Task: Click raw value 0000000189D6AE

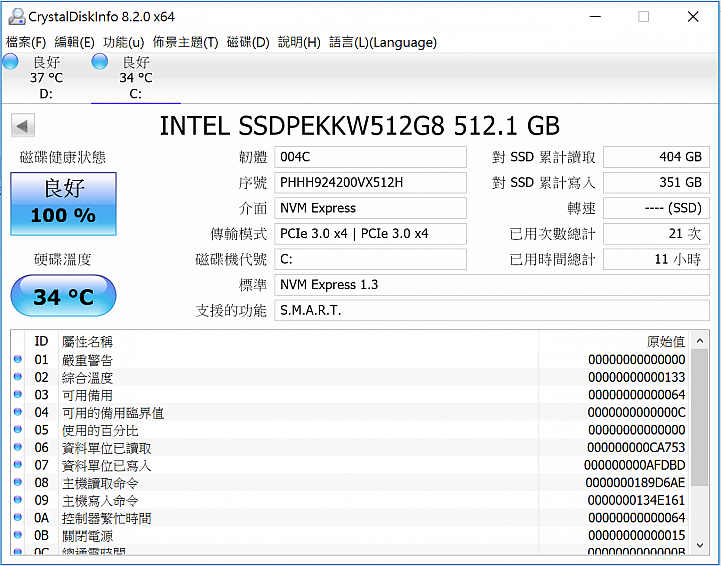Action: coord(635,483)
